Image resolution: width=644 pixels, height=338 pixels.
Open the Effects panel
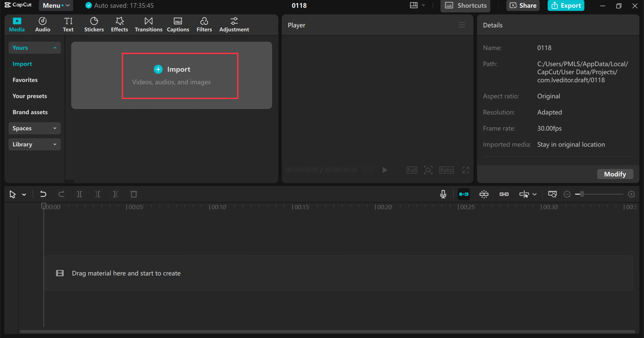click(119, 24)
